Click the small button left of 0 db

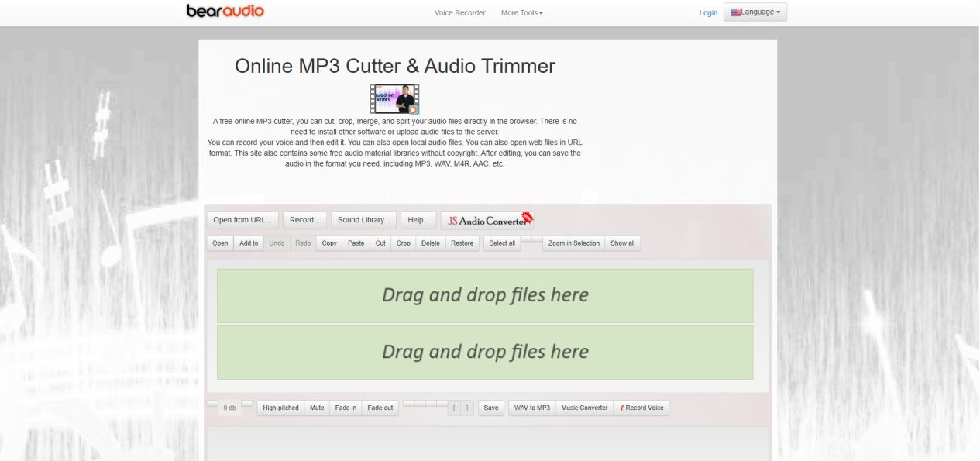[x=212, y=403]
